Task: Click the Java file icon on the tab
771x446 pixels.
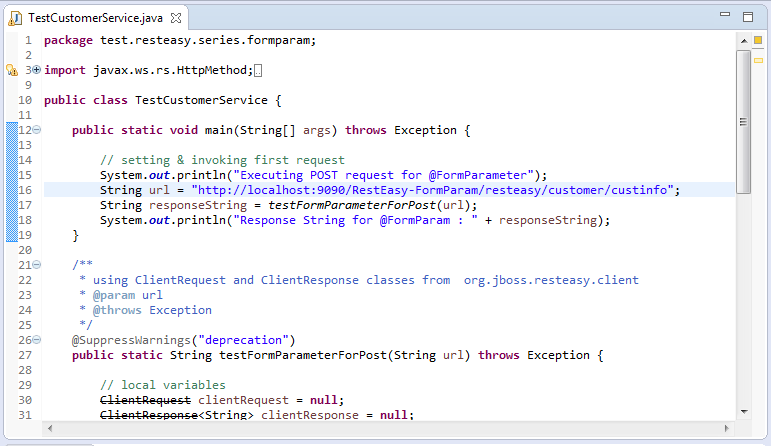Action: point(15,18)
